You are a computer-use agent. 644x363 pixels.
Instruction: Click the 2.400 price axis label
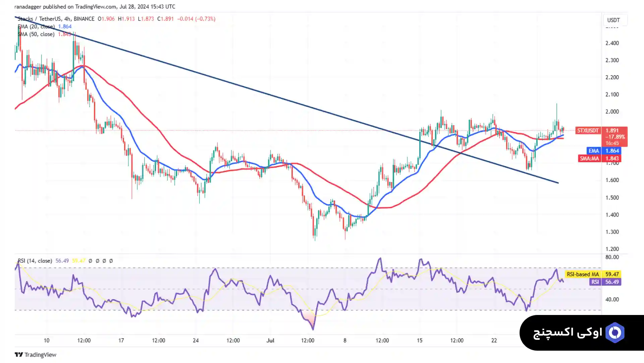612,43
